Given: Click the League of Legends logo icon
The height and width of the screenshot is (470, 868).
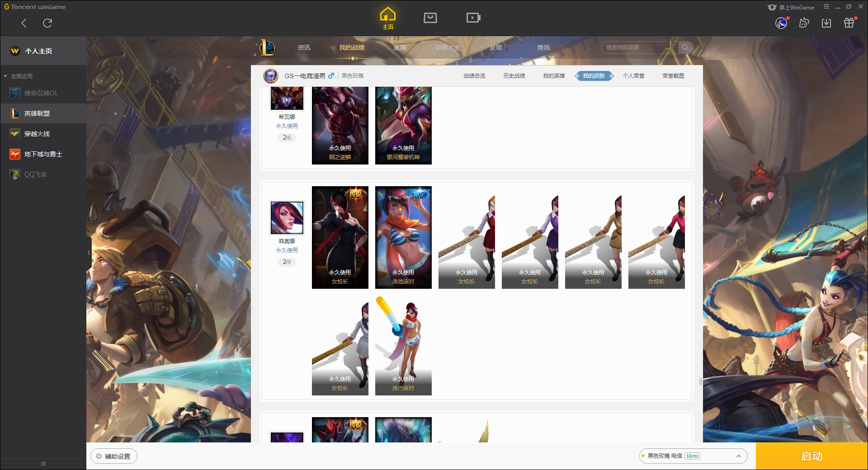Looking at the screenshot, I should [x=267, y=47].
